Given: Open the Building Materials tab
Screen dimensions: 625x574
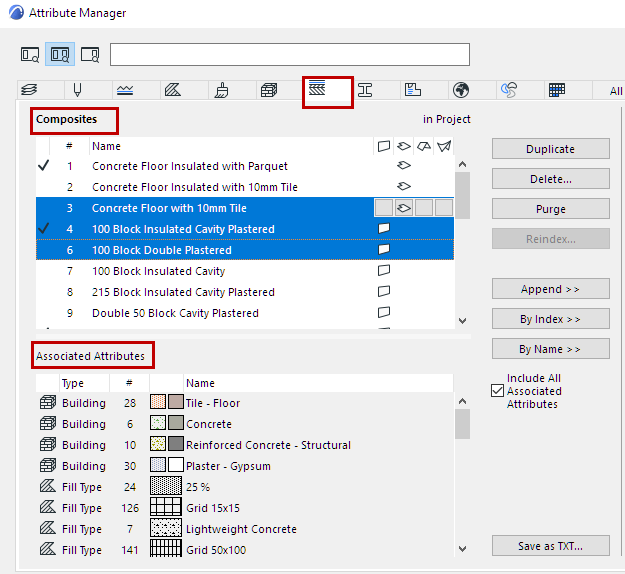Looking at the screenshot, I should click(x=269, y=90).
